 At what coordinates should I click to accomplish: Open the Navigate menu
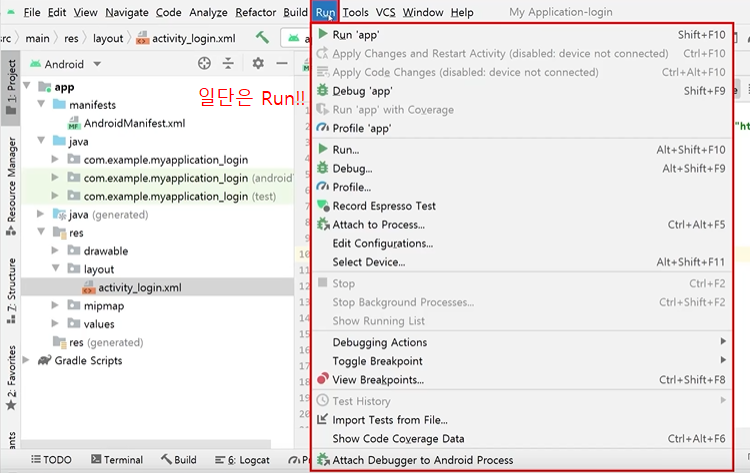(x=127, y=12)
